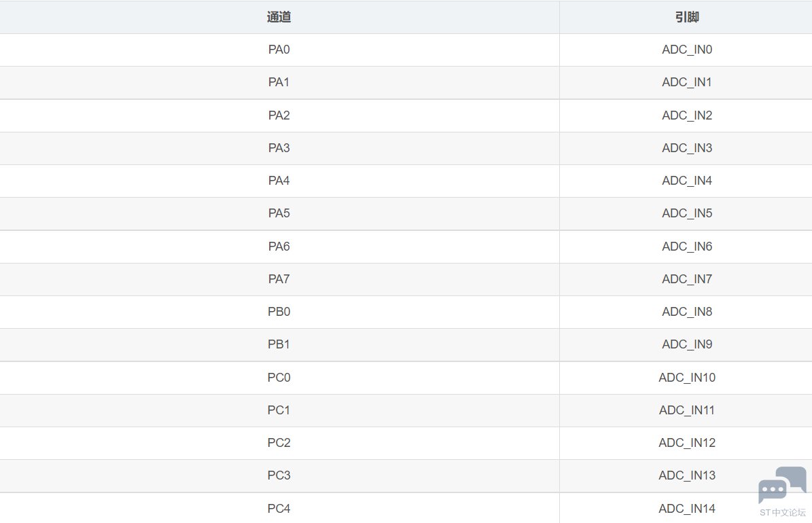Select the PA3 entry
The width and height of the screenshot is (812, 523).
(279, 148)
